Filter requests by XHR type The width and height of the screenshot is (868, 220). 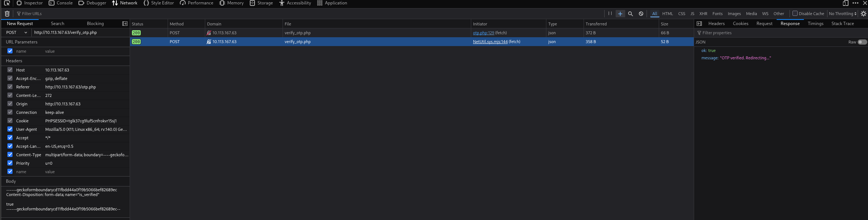(x=703, y=14)
